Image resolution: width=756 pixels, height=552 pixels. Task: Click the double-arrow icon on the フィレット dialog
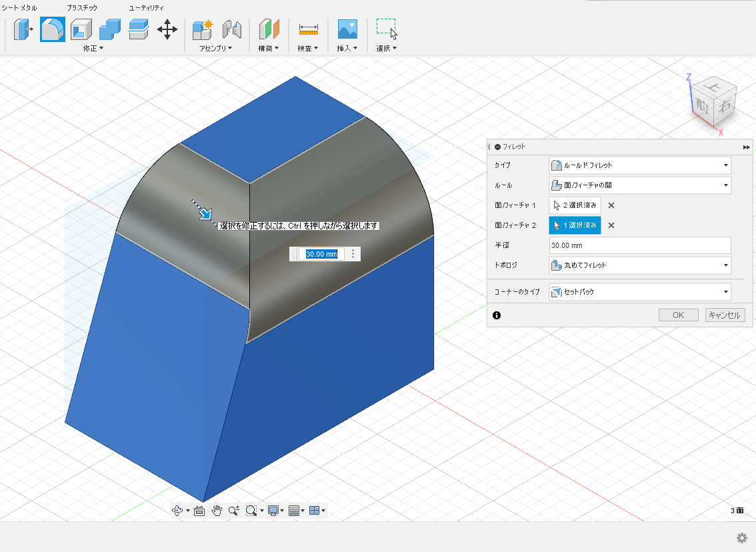(x=747, y=147)
